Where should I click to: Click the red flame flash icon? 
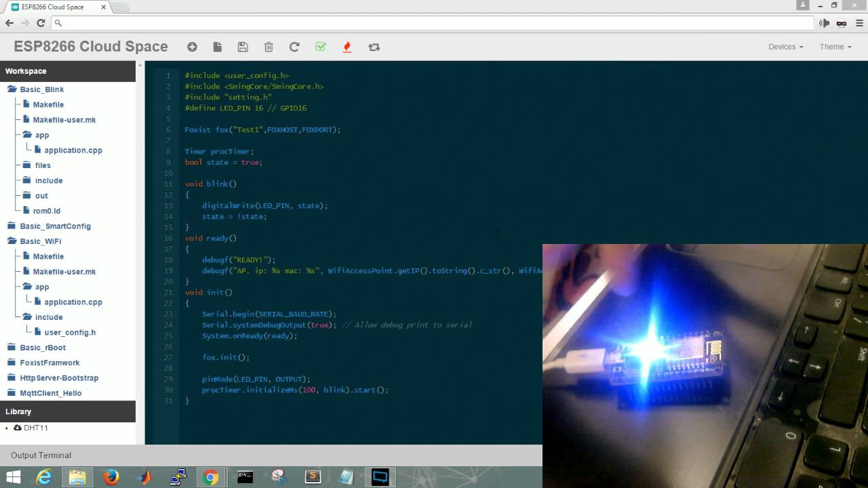click(347, 47)
